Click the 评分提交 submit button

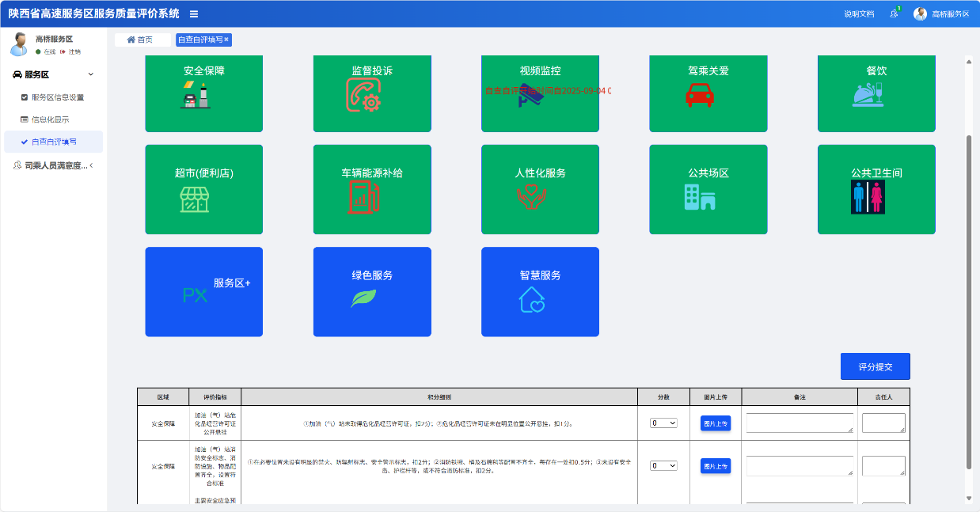(875, 366)
